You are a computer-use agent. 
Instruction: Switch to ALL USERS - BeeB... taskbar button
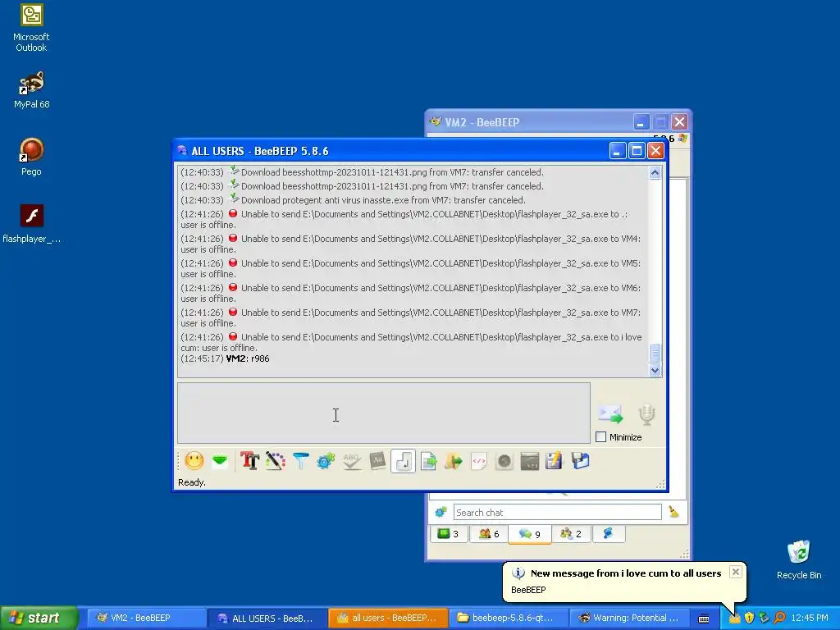[267, 619]
